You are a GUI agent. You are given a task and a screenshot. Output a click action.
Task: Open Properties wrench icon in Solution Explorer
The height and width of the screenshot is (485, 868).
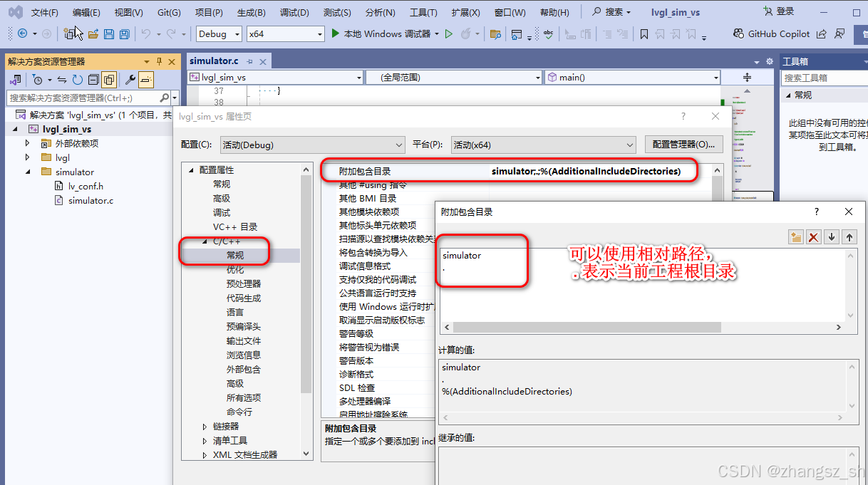coord(130,80)
